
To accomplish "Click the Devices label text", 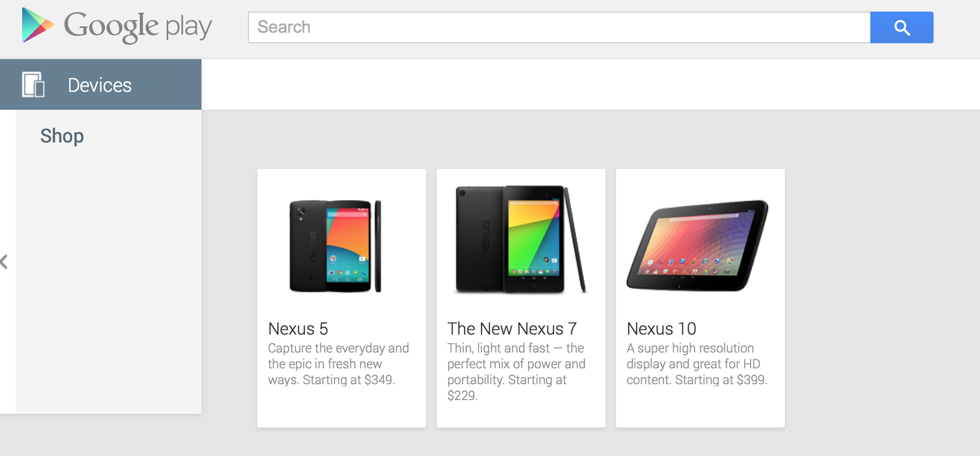I will (100, 85).
